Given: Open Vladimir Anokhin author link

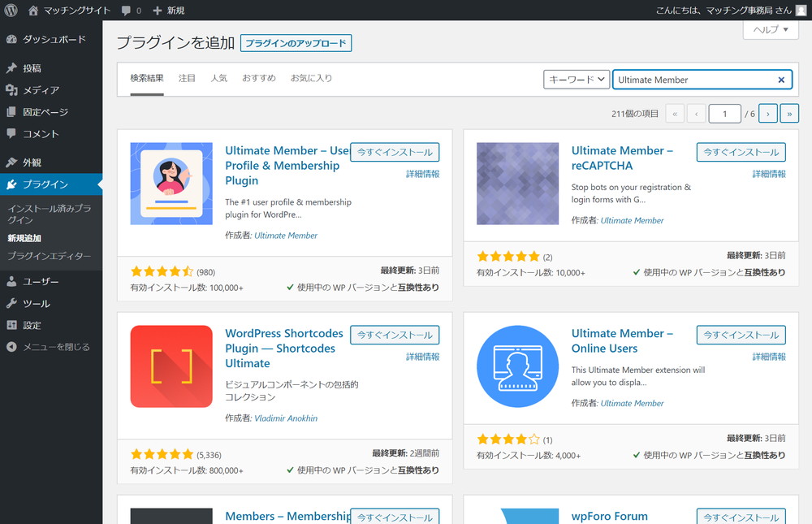Looking at the screenshot, I should (286, 418).
